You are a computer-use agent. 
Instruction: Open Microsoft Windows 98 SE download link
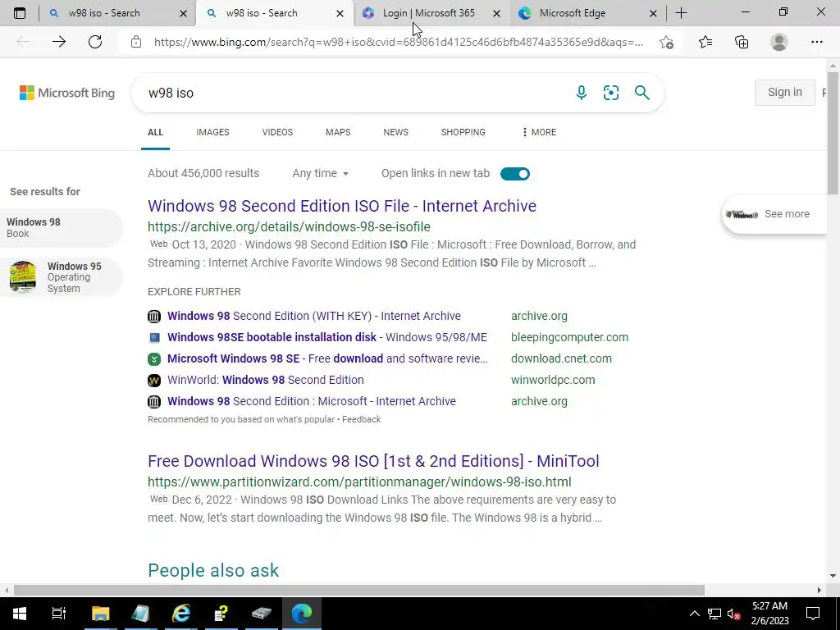(327, 359)
